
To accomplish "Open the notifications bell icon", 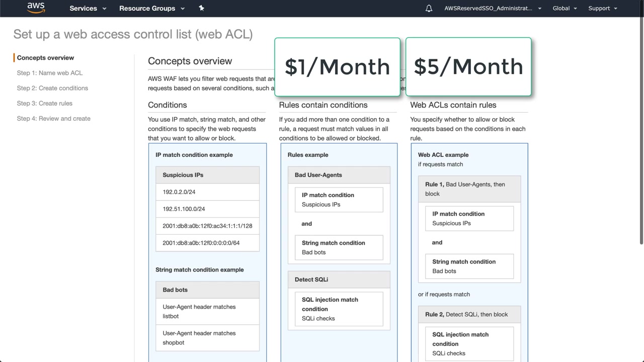I will point(429,9).
